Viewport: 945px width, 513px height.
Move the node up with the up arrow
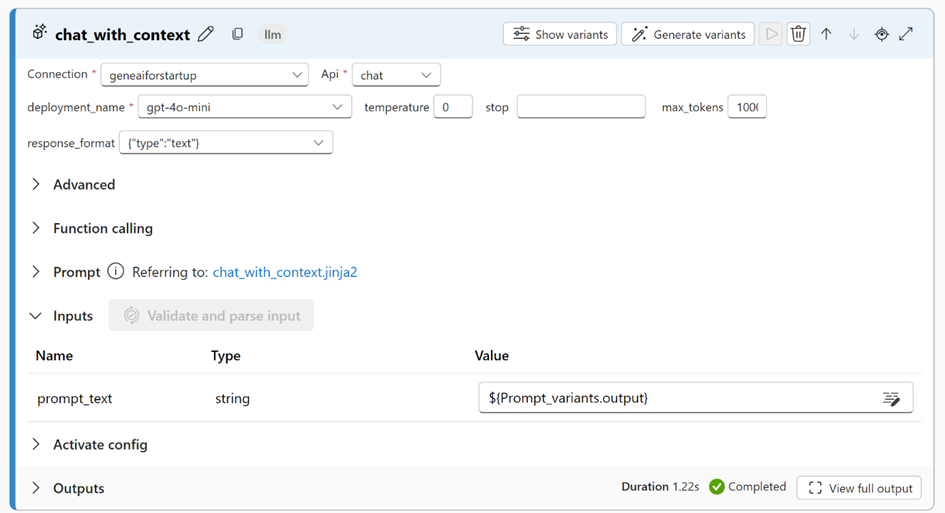tap(826, 34)
